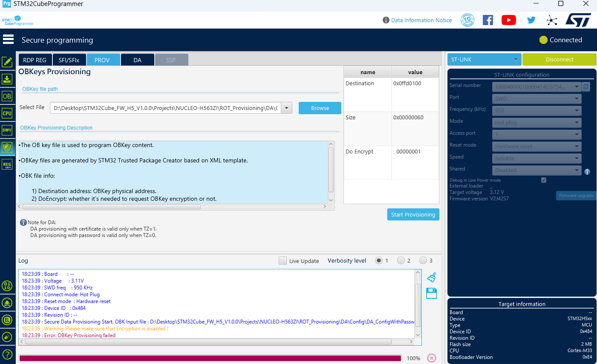The height and width of the screenshot is (364, 597).
Task: Cancel the progress with the red stop icon
Action: (x=432, y=358)
